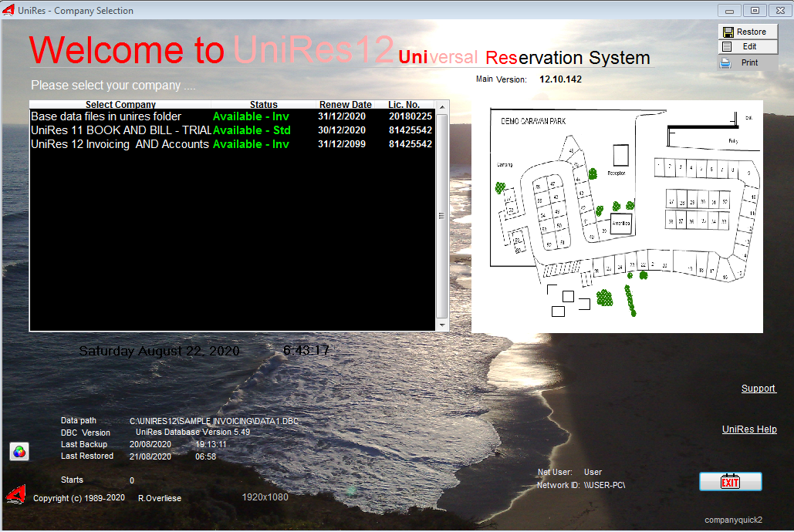Click the floppy disk icon on Restore
The height and width of the screenshot is (532, 794).
coord(728,32)
